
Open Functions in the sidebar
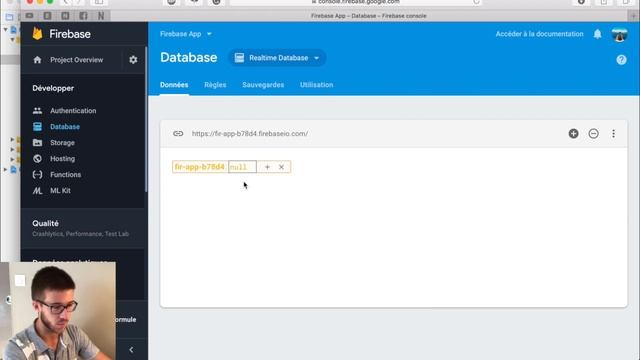pos(65,174)
